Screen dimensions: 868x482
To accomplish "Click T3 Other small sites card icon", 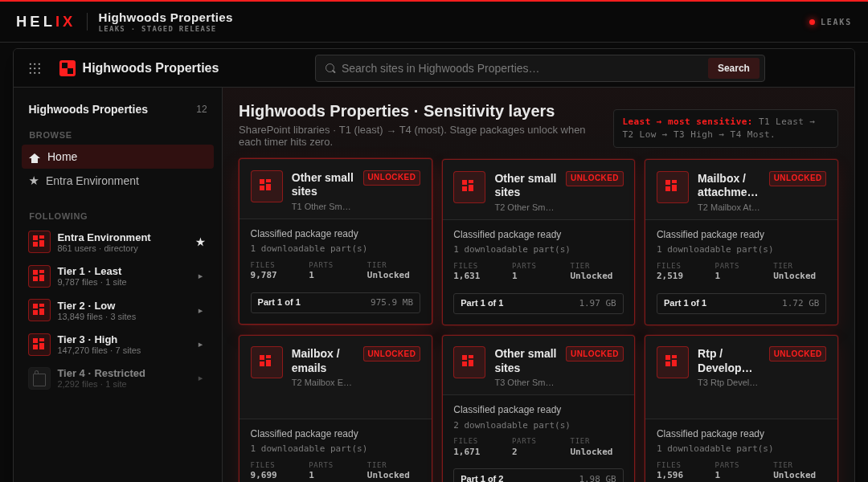I will (469, 362).
